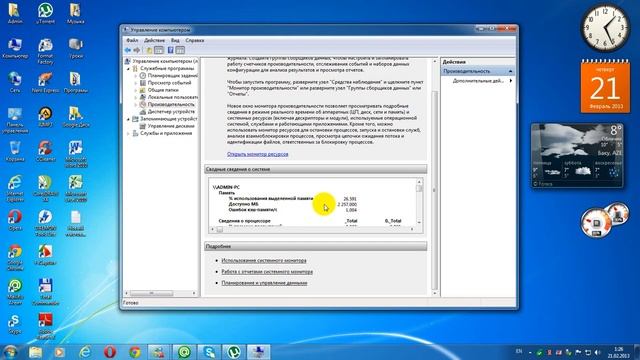This screenshot has height=360, width=640.
Task: Expand the Общие папки tree node
Action: 136,90
